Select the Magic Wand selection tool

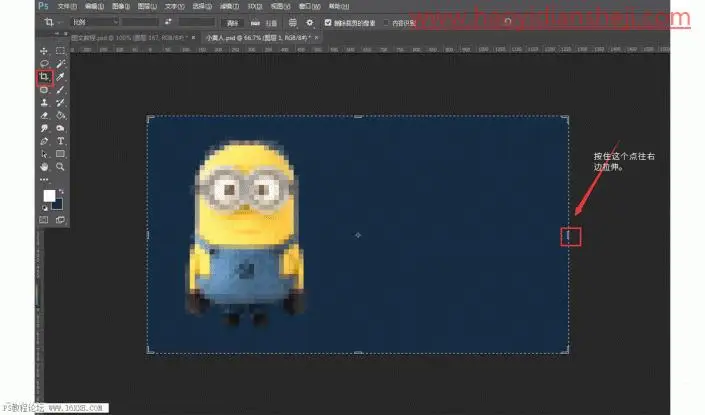tap(60, 63)
